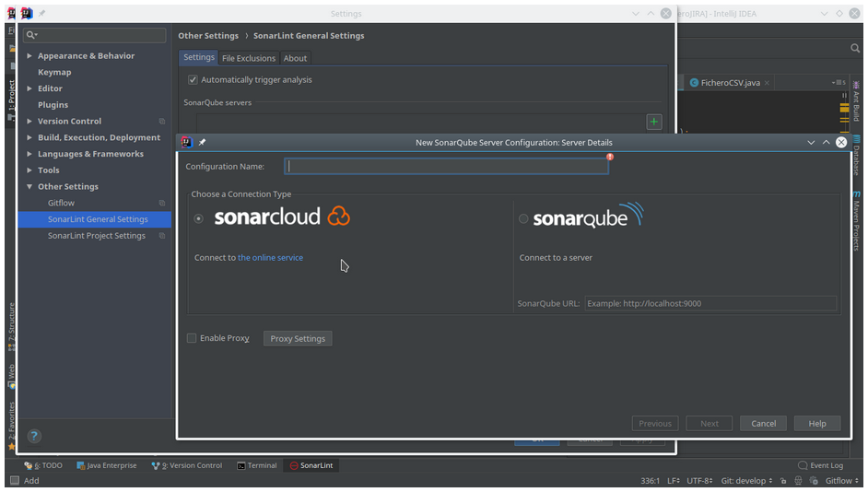Open help with the question mark icon
Screen dimensions: 868x492
tap(34, 436)
